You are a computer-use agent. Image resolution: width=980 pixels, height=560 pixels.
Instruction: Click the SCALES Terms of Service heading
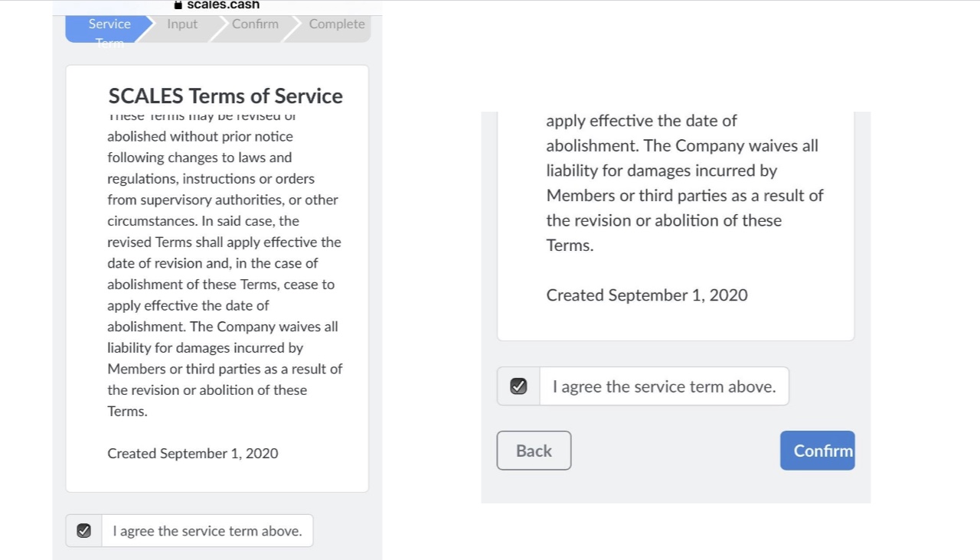point(226,96)
